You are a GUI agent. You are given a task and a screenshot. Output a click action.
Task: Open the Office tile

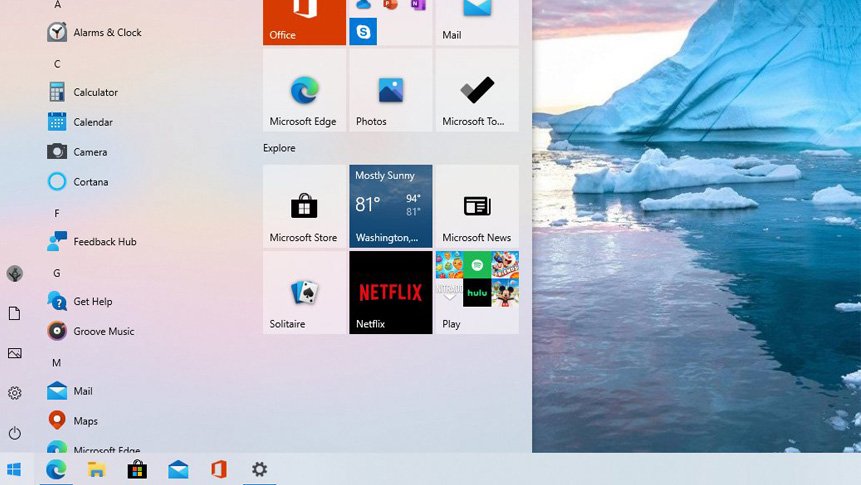coord(304,20)
